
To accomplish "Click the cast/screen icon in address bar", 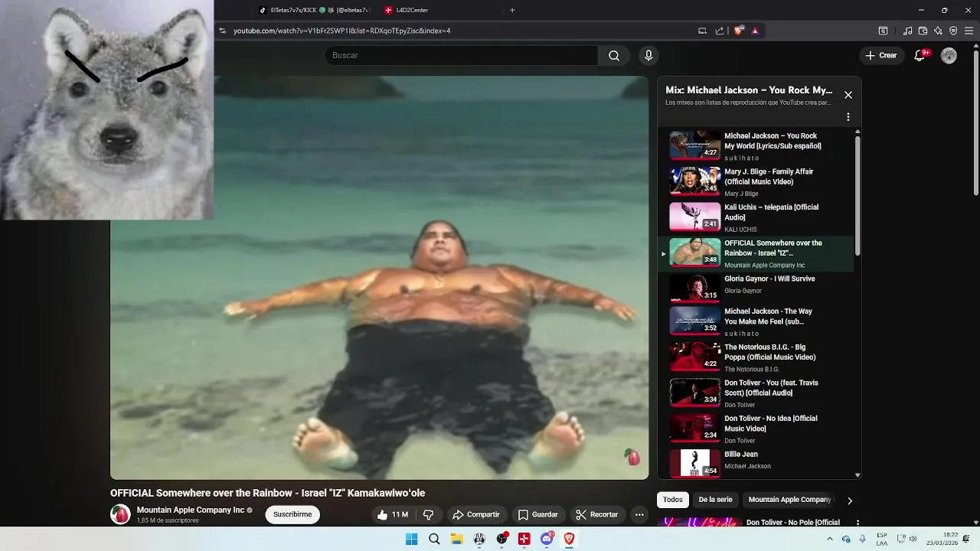I will point(702,31).
